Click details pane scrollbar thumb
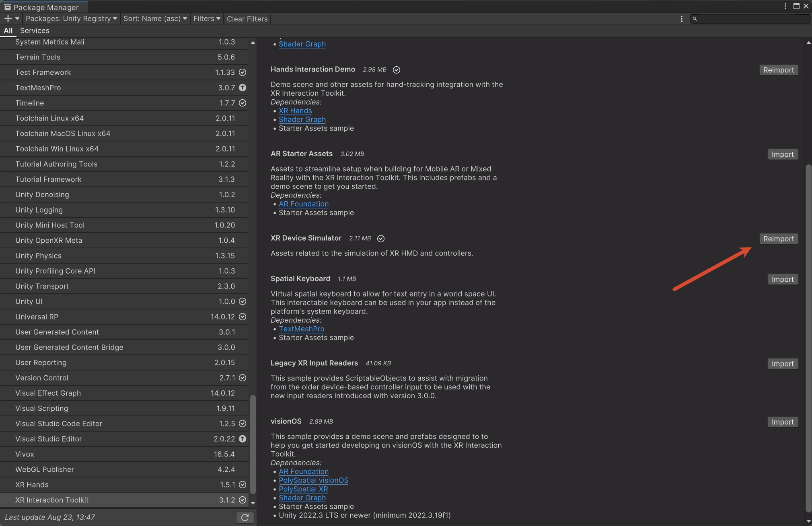812x526 pixels. [809, 338]
